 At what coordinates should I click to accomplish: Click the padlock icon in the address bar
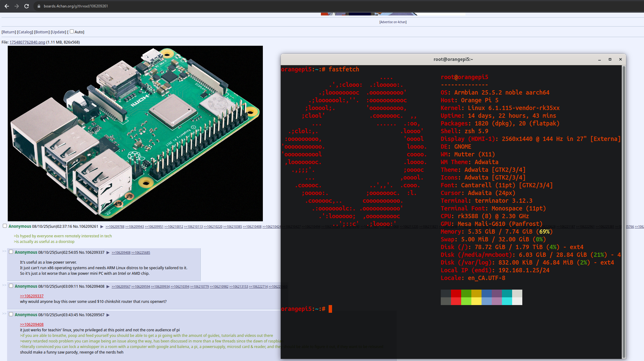(x=39, y=6)
